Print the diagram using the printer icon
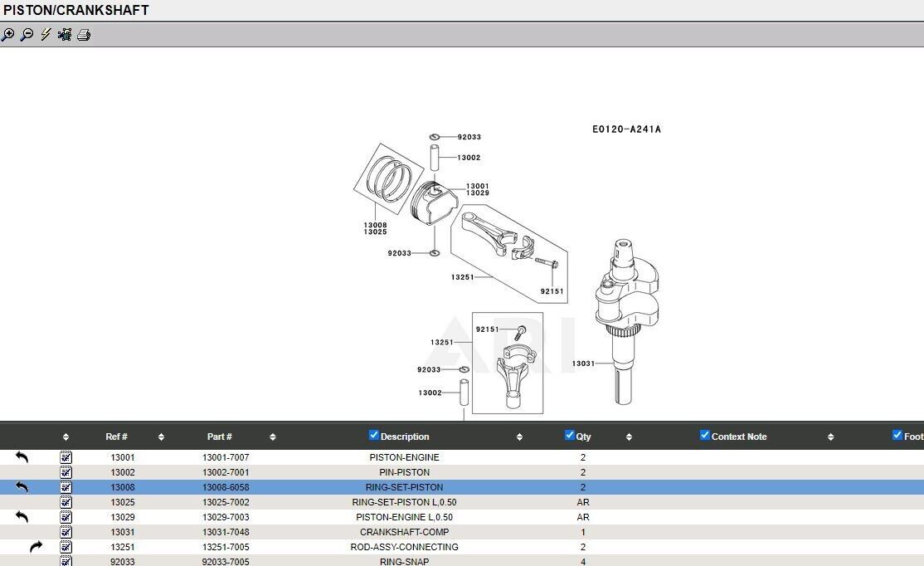This screenshot has width=924, height=566. pyautogui.click(x=84, y=35)
